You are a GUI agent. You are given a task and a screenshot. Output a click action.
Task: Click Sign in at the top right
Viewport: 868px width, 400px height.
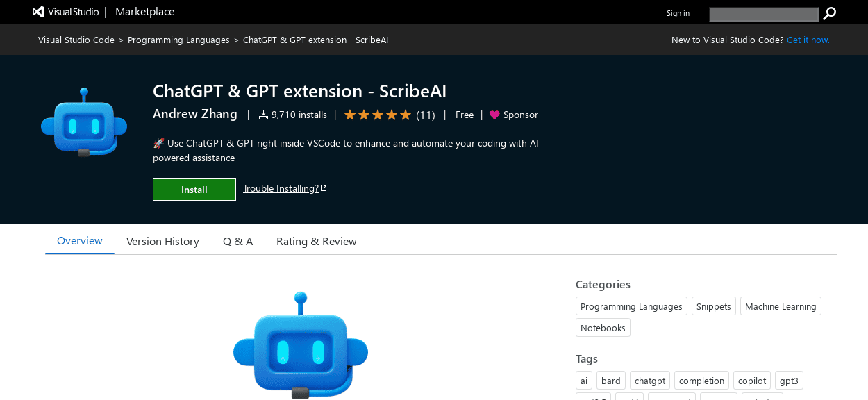point(678,12)
